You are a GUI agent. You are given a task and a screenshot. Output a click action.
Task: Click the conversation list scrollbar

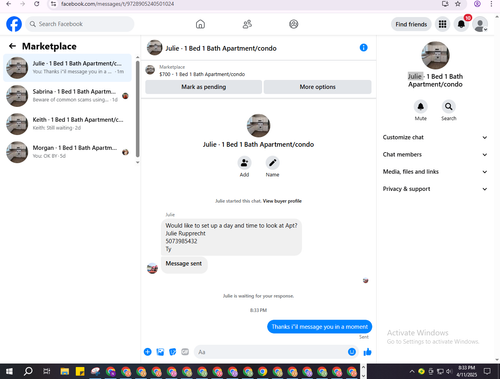click(137, 108)
